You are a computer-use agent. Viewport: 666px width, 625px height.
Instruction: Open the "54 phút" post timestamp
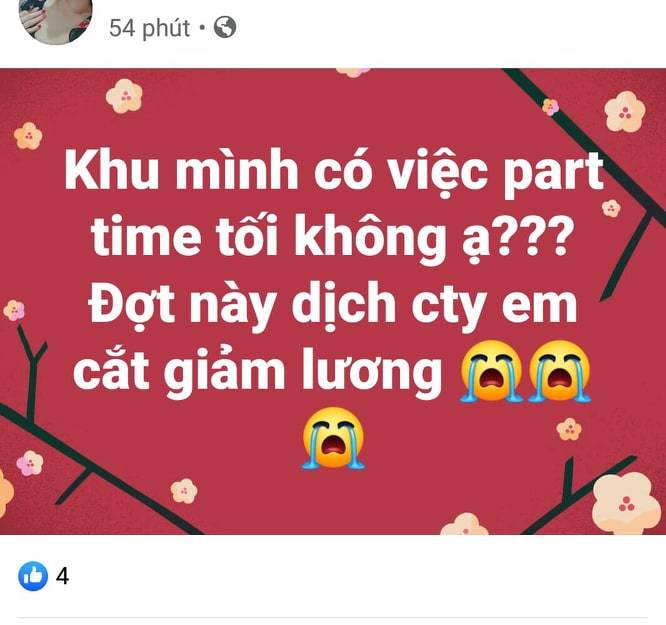pyautogui.click(x=150, y=28)
